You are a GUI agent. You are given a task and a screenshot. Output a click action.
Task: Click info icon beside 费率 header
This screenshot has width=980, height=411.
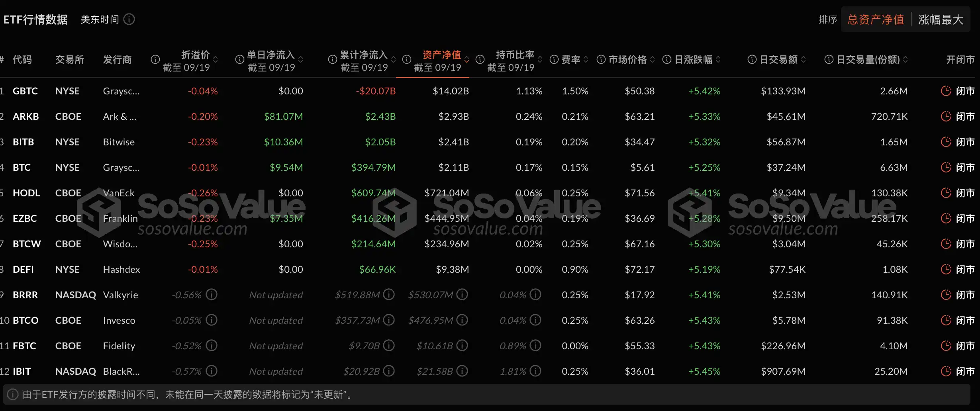tap(554, 59)
